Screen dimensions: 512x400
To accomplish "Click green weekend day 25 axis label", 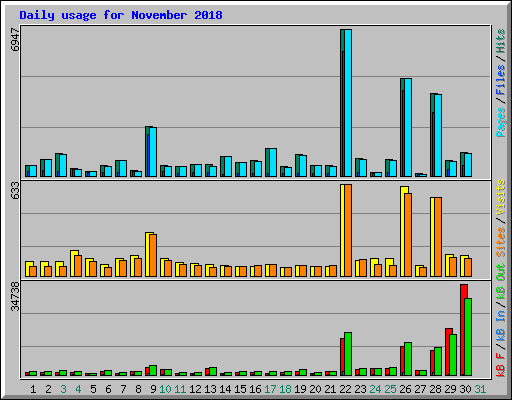I will click(x=390, y=389).
